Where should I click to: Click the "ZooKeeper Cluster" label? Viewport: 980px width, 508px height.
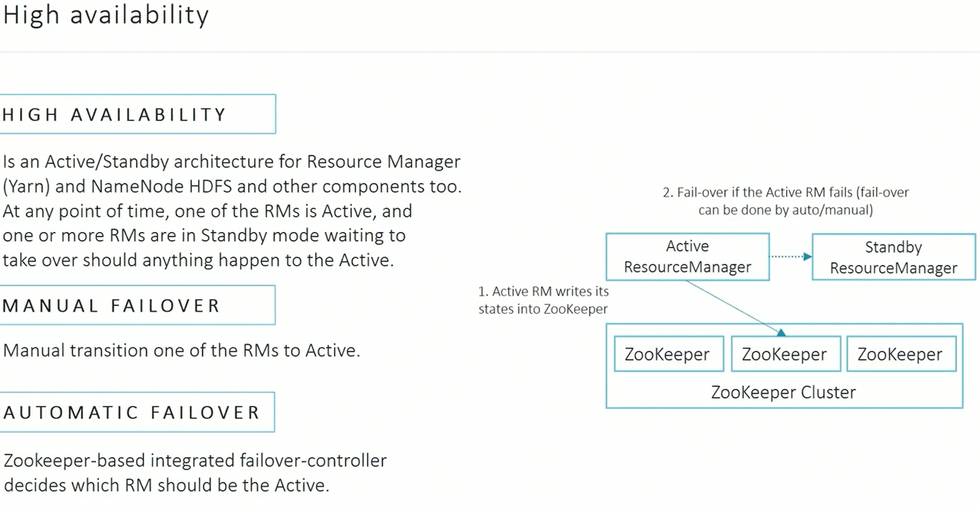pos(783,392)
